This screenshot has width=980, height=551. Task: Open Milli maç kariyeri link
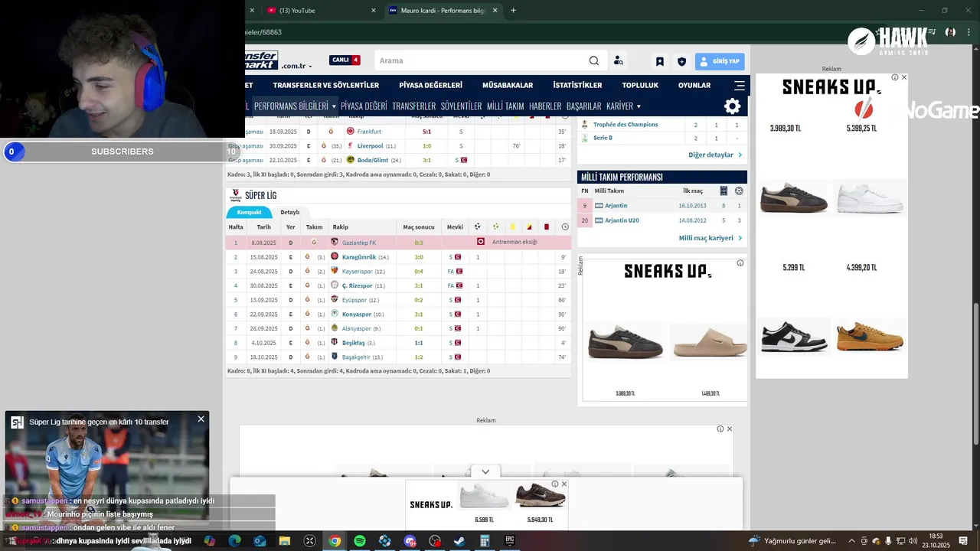(x=710, y=238)
